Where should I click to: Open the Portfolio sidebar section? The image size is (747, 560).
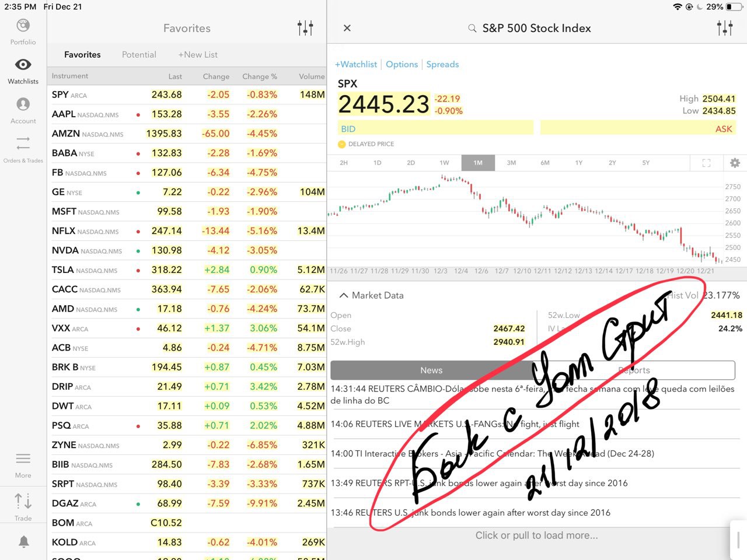[23, 32]
